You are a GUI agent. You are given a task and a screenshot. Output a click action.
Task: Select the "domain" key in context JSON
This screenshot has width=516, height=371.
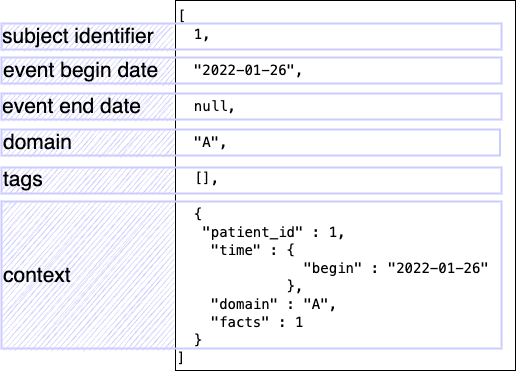click(244, 304)
